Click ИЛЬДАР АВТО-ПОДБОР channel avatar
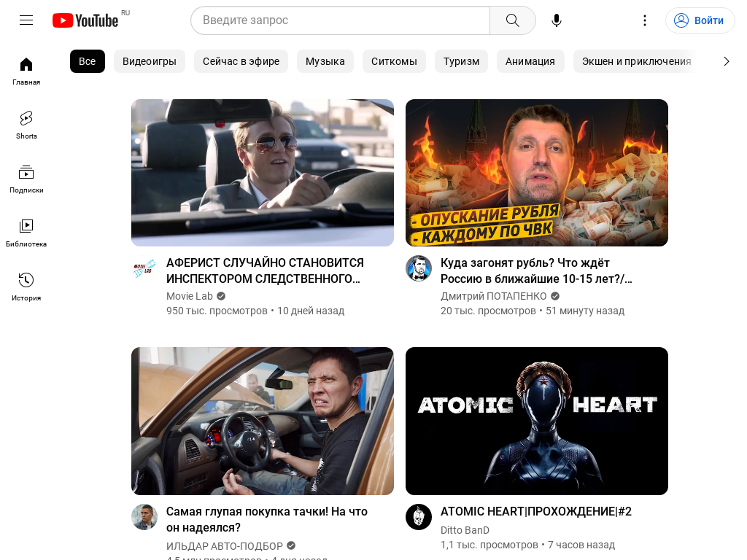This screenshot has height=560, width=747. (x=144, y=517)
